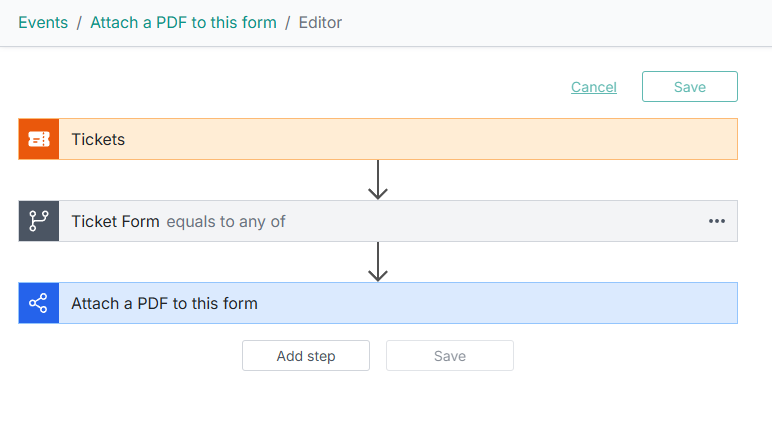Select the Ticket Form branch icon

[39, 221]
